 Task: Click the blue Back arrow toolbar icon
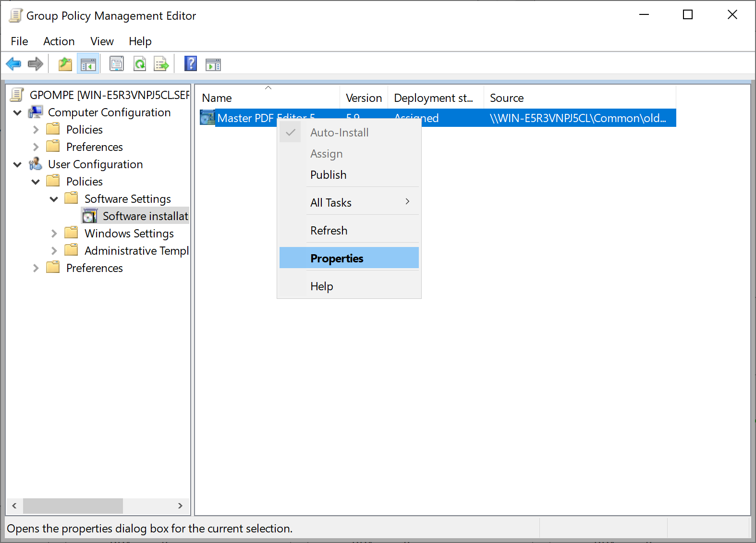13,64
